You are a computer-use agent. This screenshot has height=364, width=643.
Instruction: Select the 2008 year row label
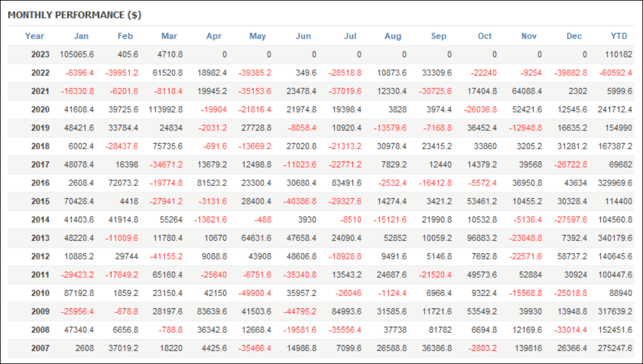click(x=40, y=330)
